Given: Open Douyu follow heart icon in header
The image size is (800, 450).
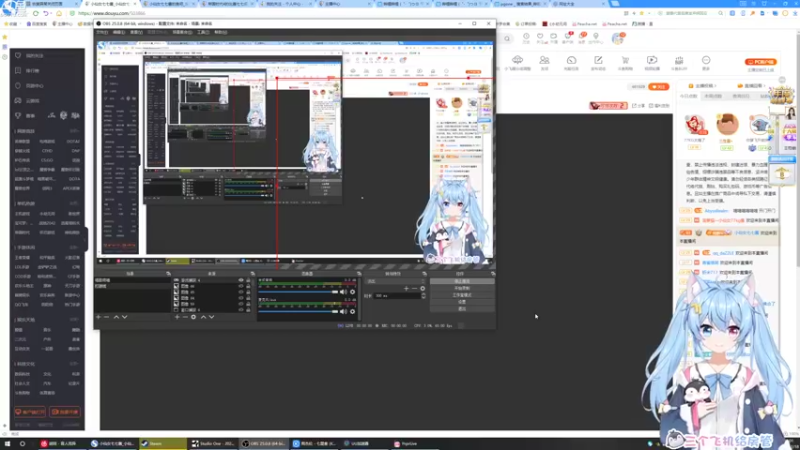Looking at the screenshot, I should (x=540, y=38).
